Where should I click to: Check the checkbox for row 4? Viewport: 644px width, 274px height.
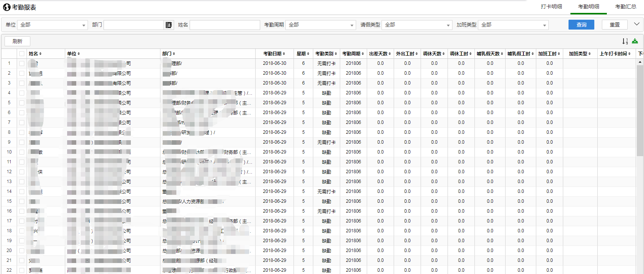pyautogui.click(x=22, y=93)
